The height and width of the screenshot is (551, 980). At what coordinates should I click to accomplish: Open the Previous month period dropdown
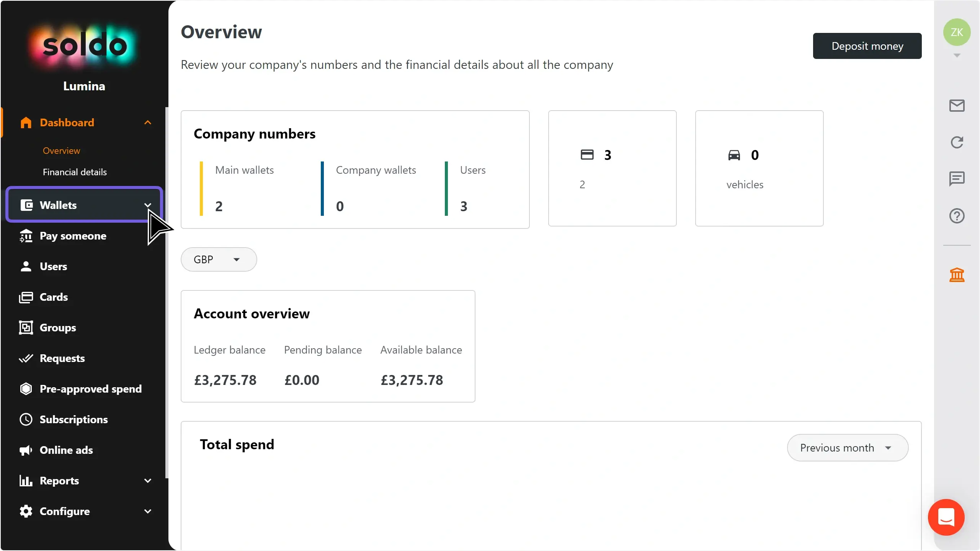[x=847, y=448]
